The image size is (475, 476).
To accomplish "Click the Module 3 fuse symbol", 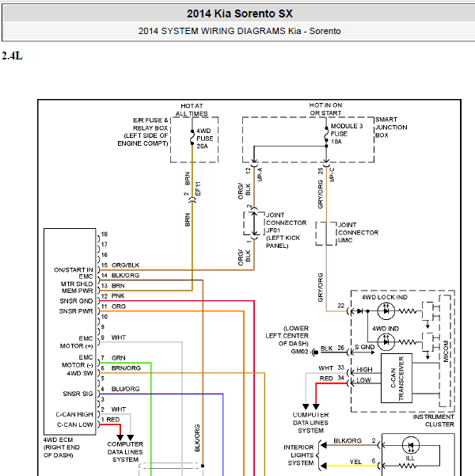I will pyautogui.click(x=326, y=134).
